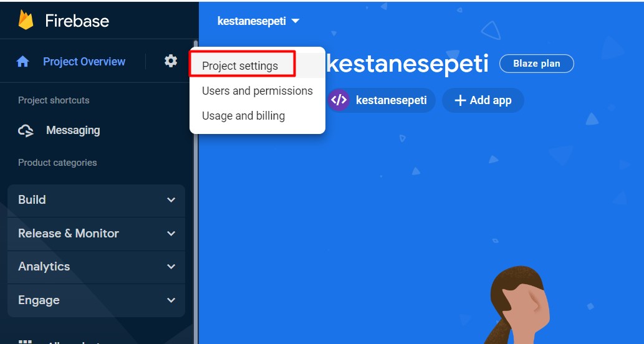
Task: Select Users and permissions menu item
Action: point(257,91)
